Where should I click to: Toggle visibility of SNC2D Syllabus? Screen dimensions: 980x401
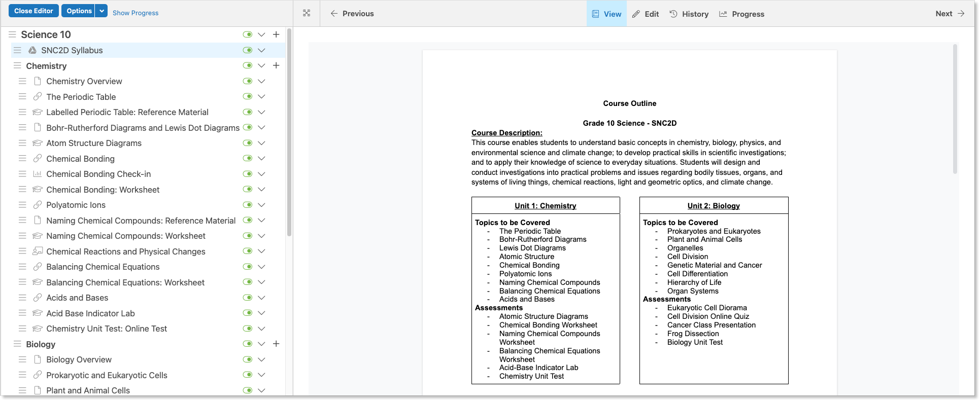click(x=248, y=50)
